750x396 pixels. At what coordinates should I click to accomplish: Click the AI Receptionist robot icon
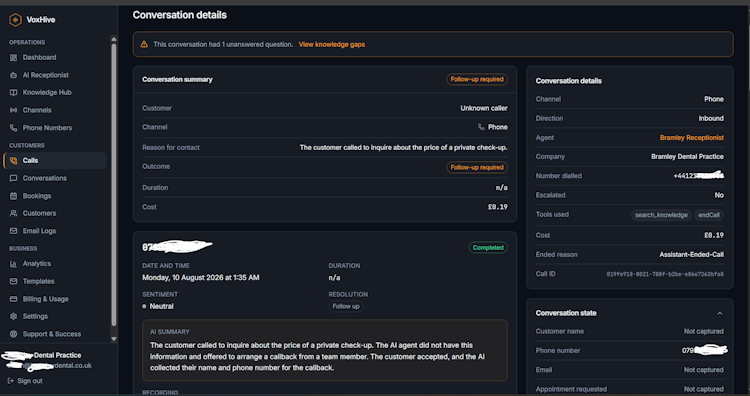13,75
